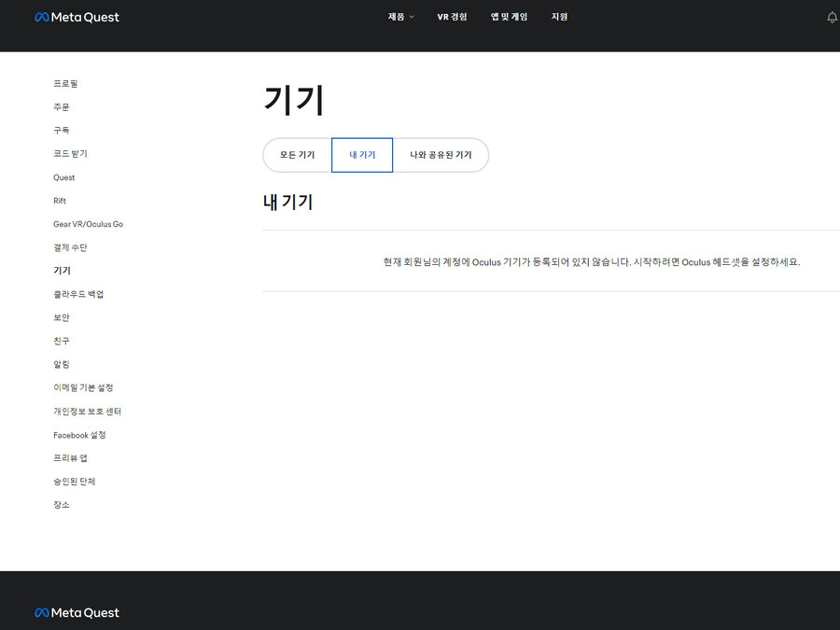Image resolution: width=840 pixels, height=630 pixels.
Task: Go to 주문 orders page
Action: pos(61,107)
